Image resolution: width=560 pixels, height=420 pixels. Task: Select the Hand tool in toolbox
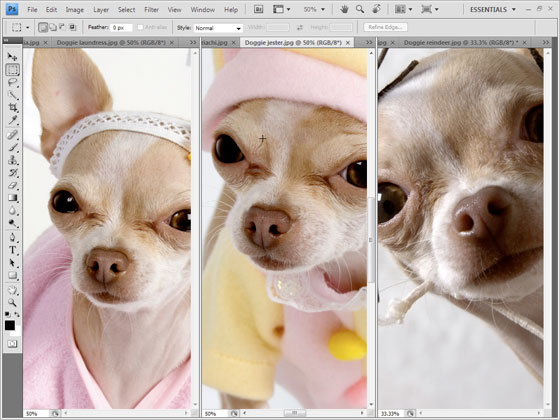[12, 290]
